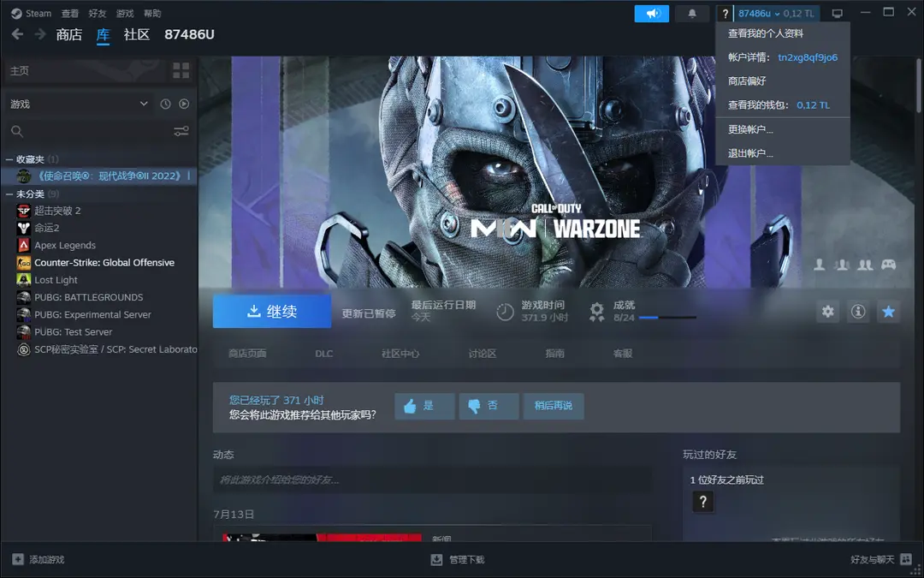Image resolution: width=924 pixels, height=578 pixels.
Task: Select 查看我的个人资料 from account menu
Action: pyautogui.click(x=783, y=33)
